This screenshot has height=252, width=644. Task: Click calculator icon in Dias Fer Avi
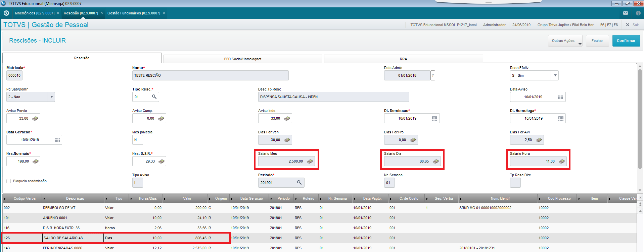tap(539, 140)
